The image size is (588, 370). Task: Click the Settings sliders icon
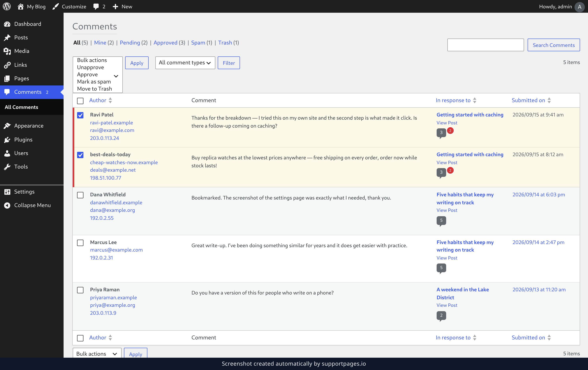click(x=7, y=192)
